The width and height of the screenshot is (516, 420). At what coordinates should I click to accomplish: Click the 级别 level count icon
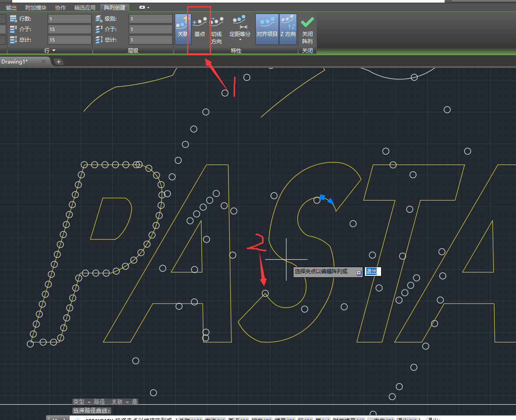99,19
